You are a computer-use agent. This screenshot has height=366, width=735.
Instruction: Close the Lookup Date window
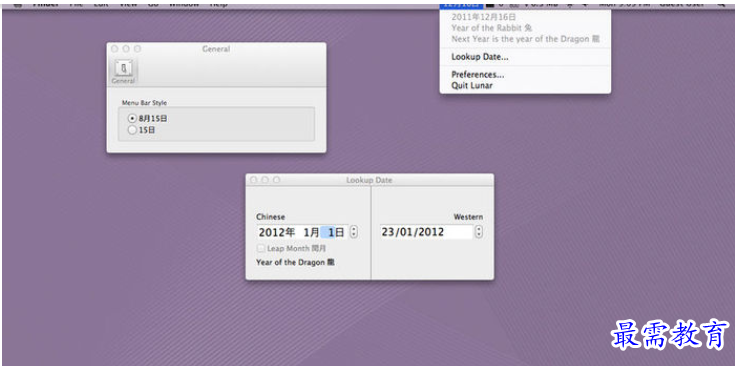(x=254, y=180)
